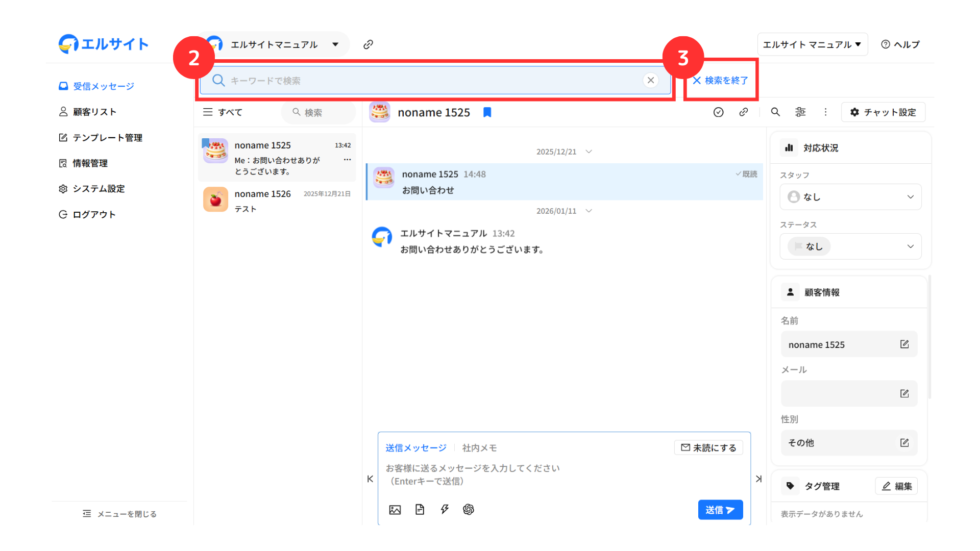Mark conversation as unread with 未読にする
980x551 pixels.
click(708, 447)
